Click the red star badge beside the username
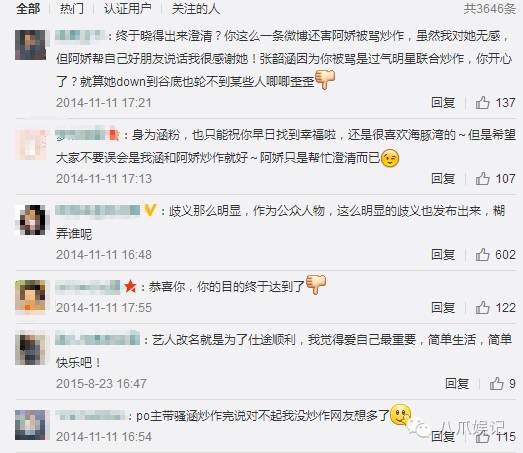The width and height of the screenshot is (523, 453). pyautogui.click(x=130, y=287)
